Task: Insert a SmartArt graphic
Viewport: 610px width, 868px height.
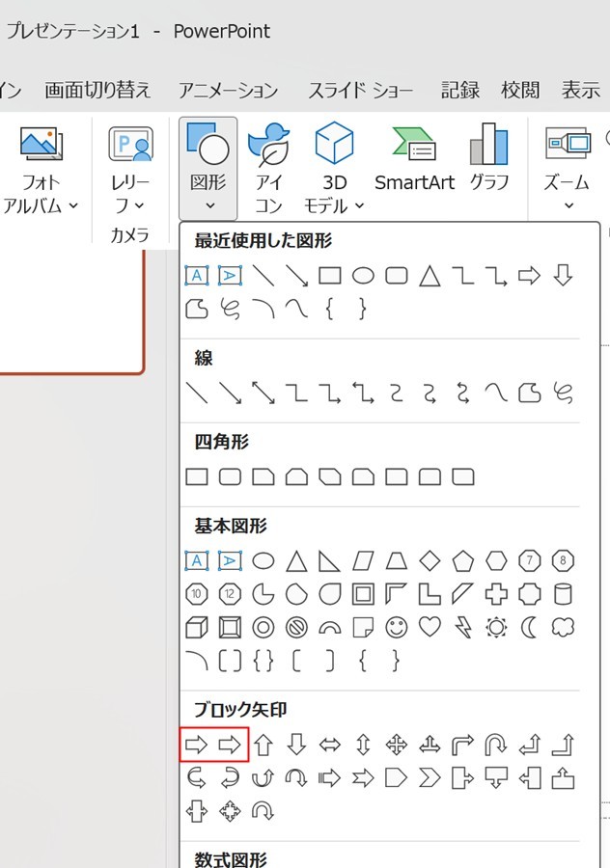Action: [414, 160]
